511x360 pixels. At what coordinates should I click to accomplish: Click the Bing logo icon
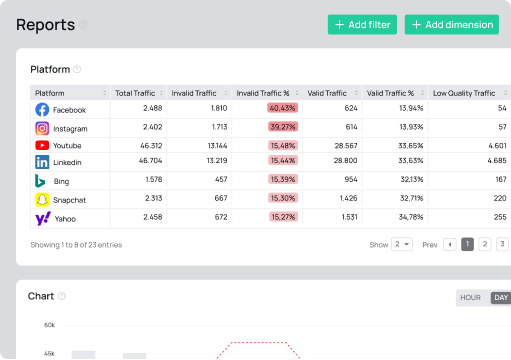pos(40,181)
